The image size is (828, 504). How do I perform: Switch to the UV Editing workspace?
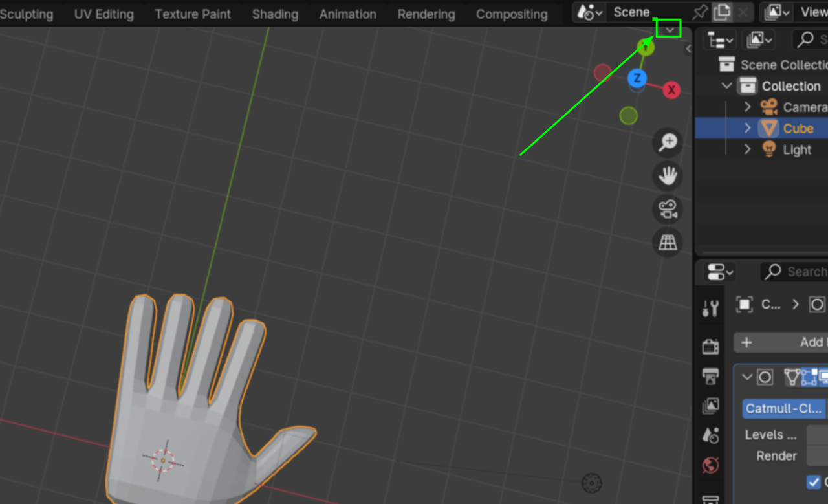[x=103, y=14]
